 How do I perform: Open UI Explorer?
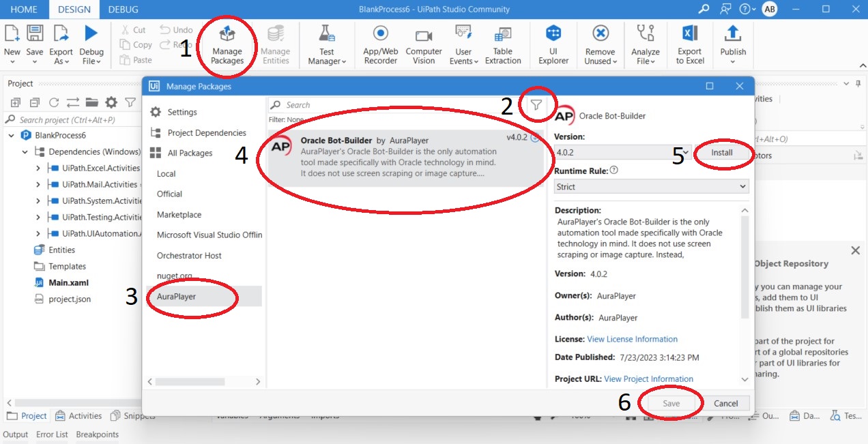(x=553, y=45)
